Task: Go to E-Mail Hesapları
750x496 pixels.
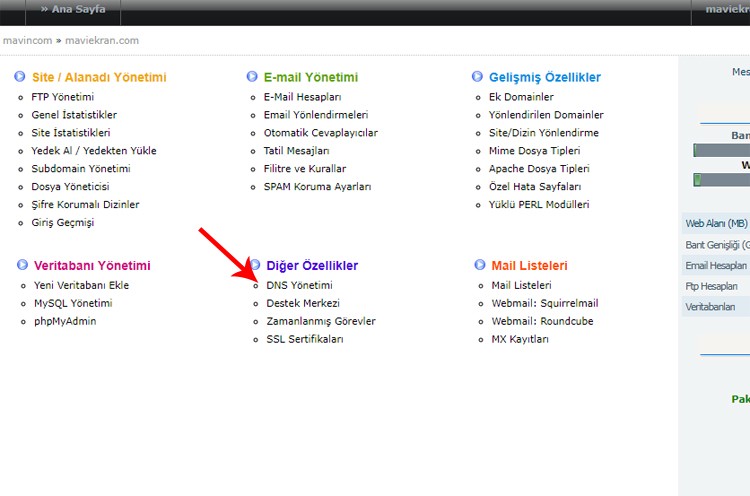Action: coord(302,97)
